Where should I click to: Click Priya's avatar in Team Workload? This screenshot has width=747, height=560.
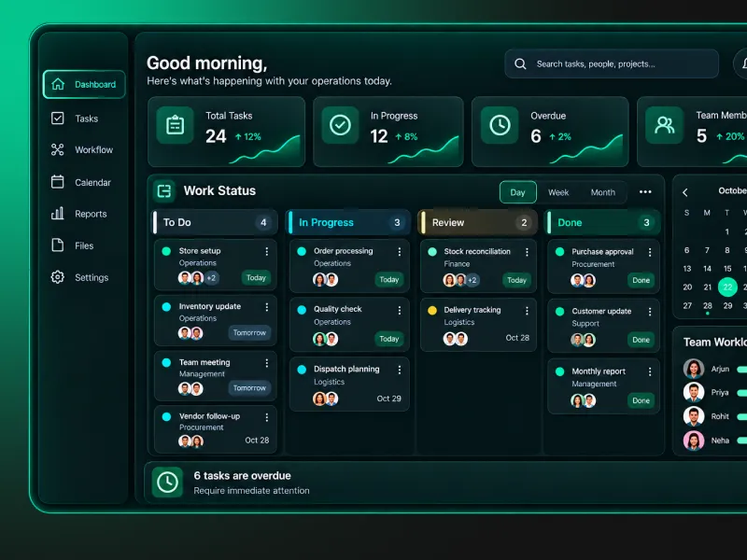point(694,392)
